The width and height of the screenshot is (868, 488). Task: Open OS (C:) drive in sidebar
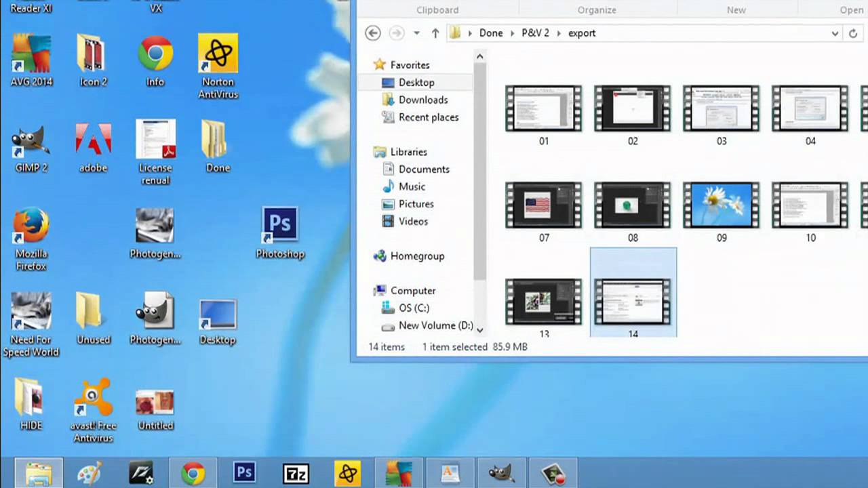pos(414,308)
